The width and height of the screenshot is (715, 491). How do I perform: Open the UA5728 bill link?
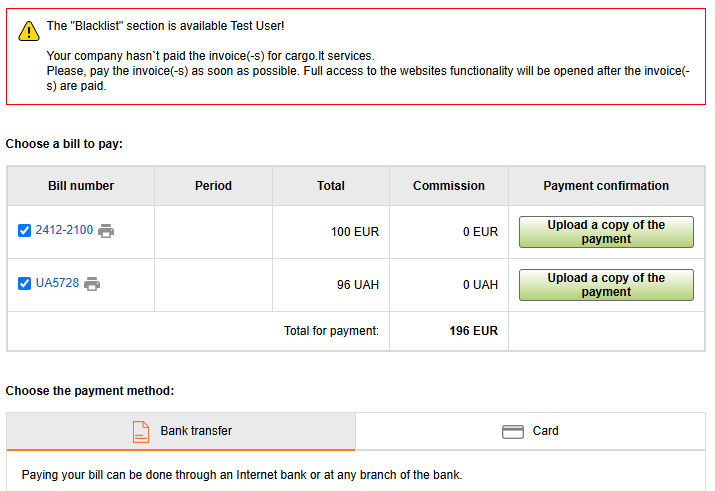(x=57, y=284)
